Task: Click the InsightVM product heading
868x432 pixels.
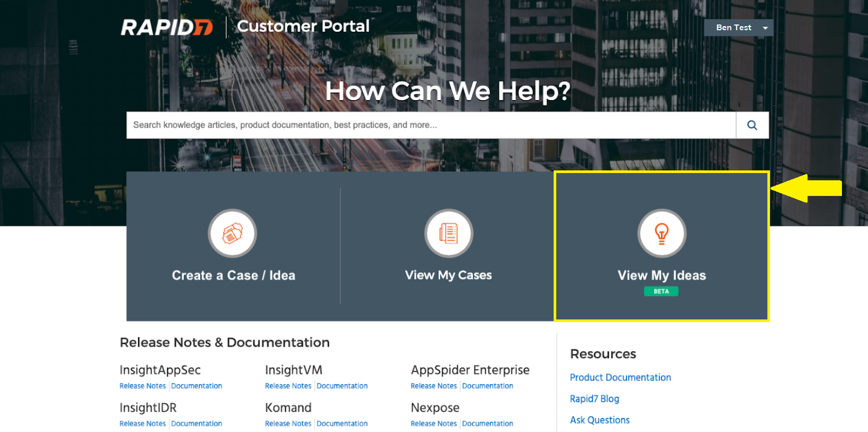Action: pyautogui.click(x=294, y=370)
